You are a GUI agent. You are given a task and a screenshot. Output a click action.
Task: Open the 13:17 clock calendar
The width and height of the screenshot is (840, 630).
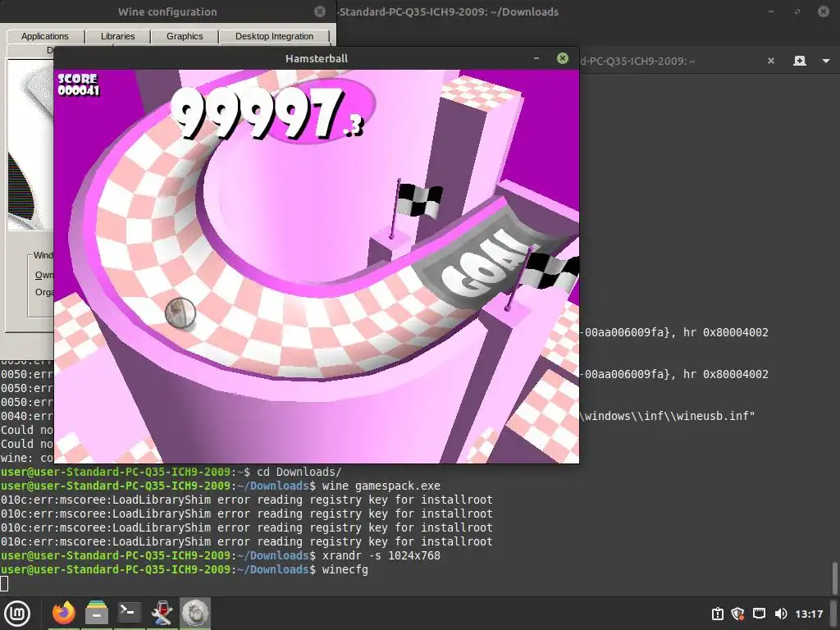click(809, 614)
